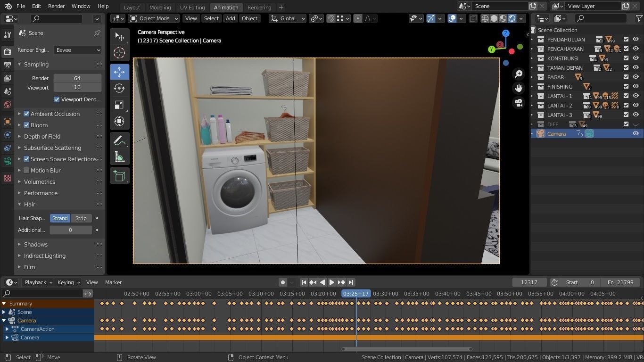Screen dimensions: 644x362
Task: Hide the KONSTRUKSI collection in viewport
Action: (636, 58)
